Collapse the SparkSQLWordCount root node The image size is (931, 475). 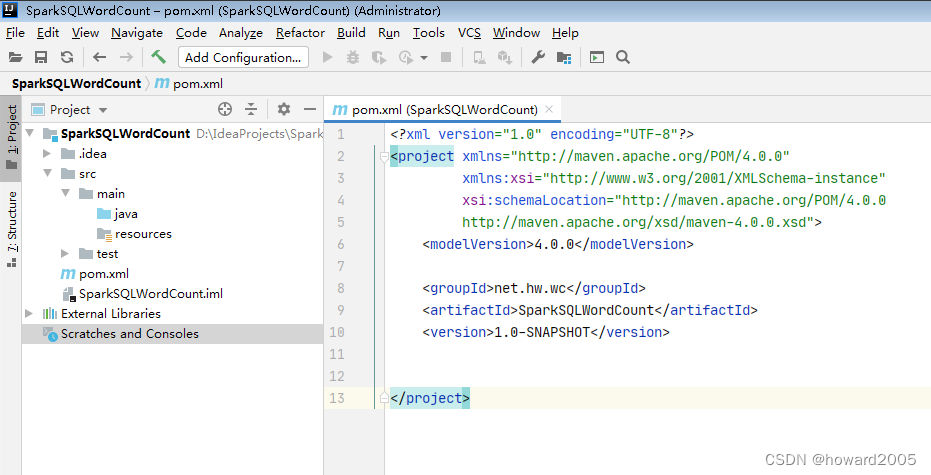pos(30,133)
